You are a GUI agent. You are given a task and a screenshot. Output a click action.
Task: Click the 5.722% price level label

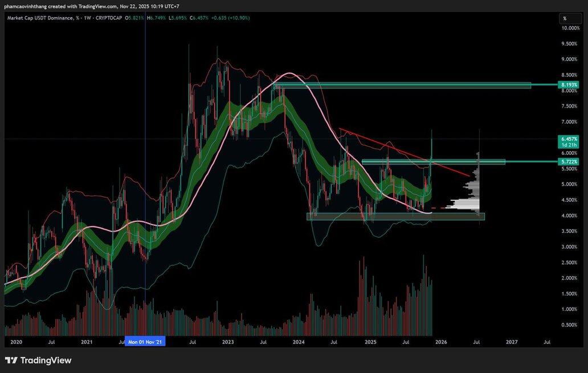(569, 162)
